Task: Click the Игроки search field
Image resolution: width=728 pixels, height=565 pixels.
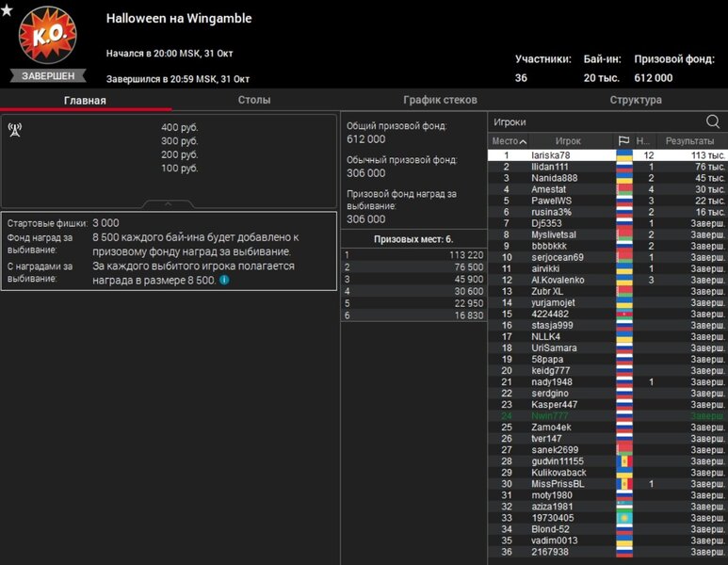Action: 593,121
